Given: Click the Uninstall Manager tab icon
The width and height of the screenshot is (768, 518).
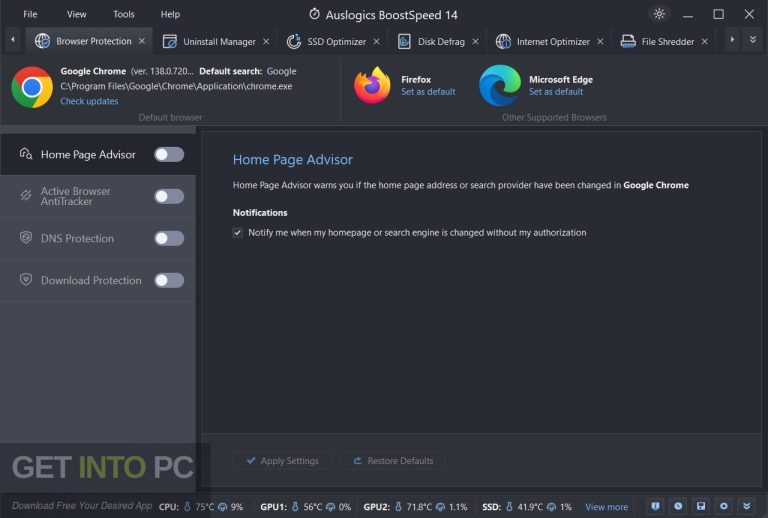Looking at the screenshot, I should pos(169,42).
